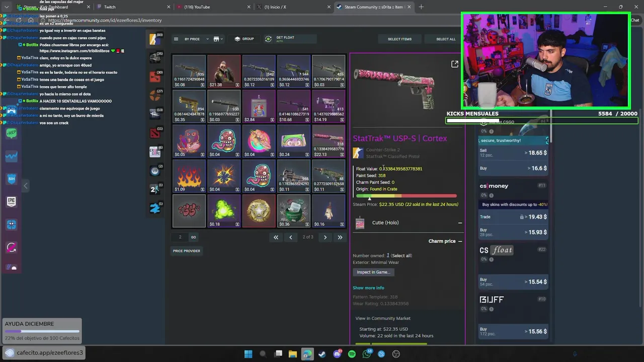Viewport: 644px width, 362px height.
Task: Open the Rust inventory with count 35
Action: [155, 58]
